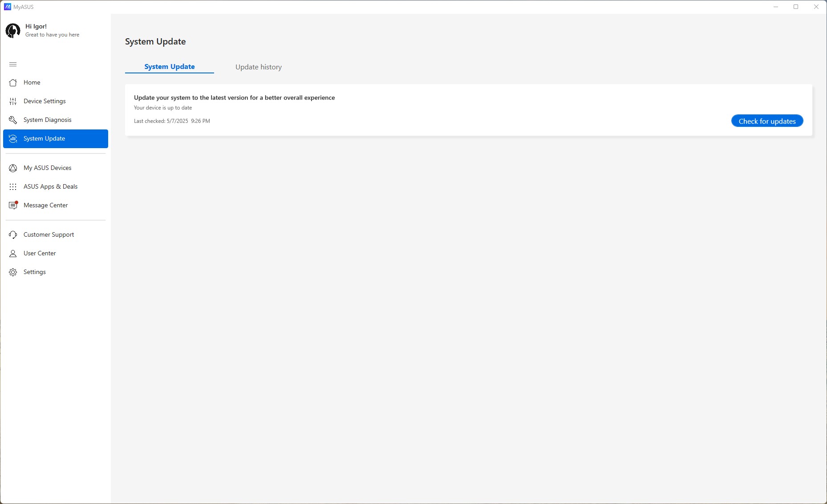Open My ASUS Devices

click(x=56, y=168)
